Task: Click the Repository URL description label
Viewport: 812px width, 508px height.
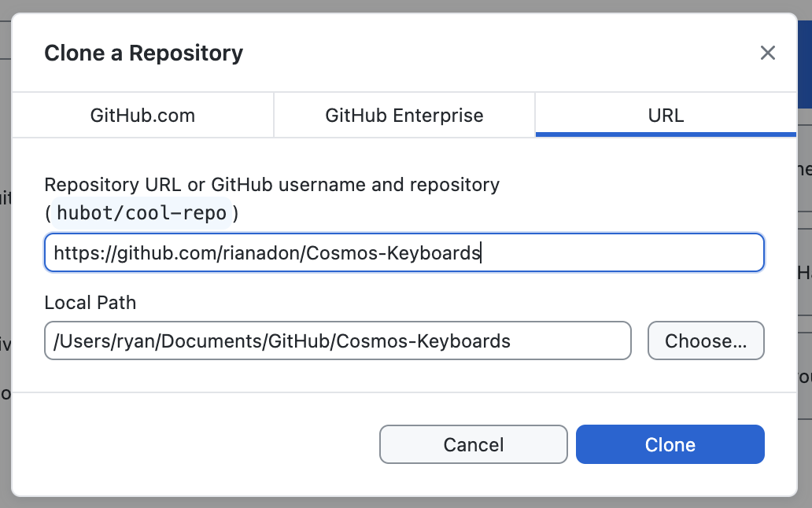Action: [272, 184]
